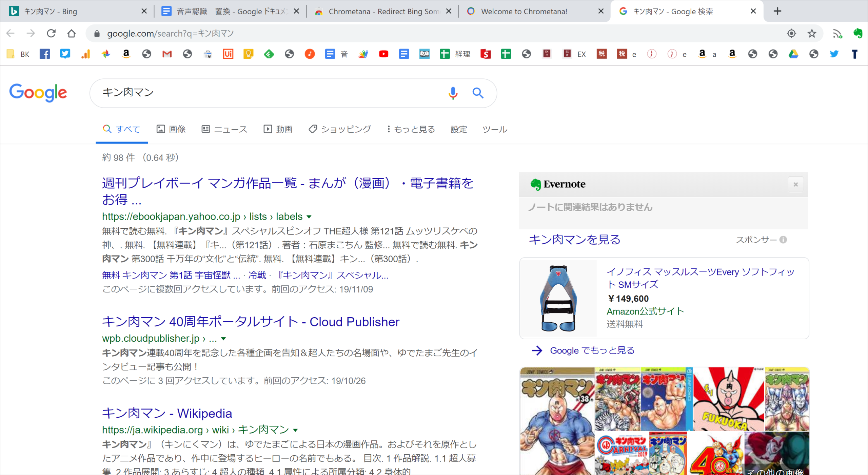Screen dimensions: 868x475
Task: Open the muscle suit product image
Action: 558,298
